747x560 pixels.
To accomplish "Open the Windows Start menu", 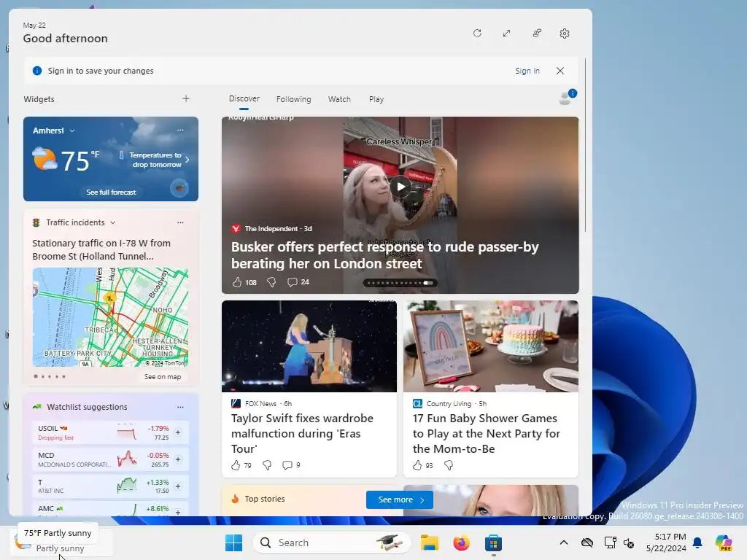I will coord(233,542).
